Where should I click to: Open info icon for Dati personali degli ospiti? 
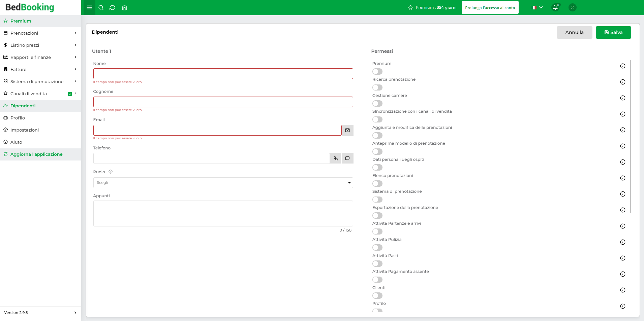pyautogui.click(x=623, y=162)
